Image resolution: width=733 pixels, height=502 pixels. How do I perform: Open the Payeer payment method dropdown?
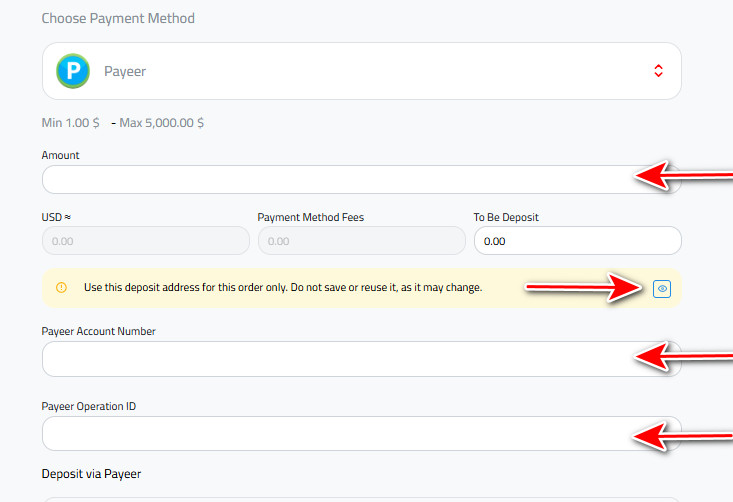tap(361, 71)
